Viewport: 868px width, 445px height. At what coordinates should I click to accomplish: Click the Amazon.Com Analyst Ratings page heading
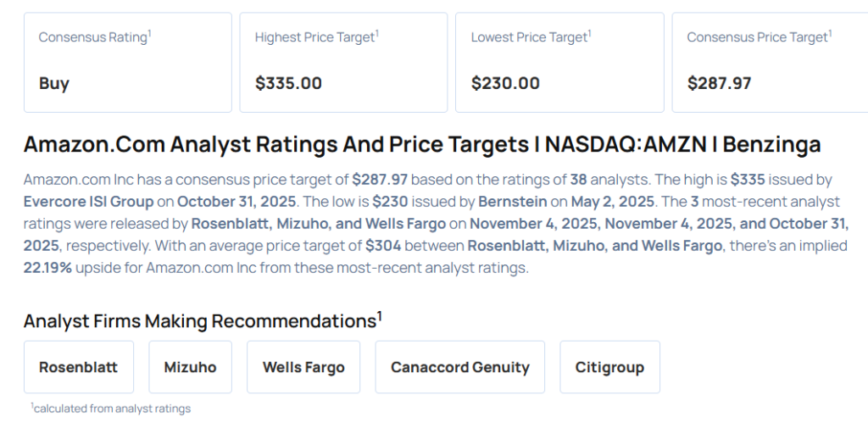(421, 145)
